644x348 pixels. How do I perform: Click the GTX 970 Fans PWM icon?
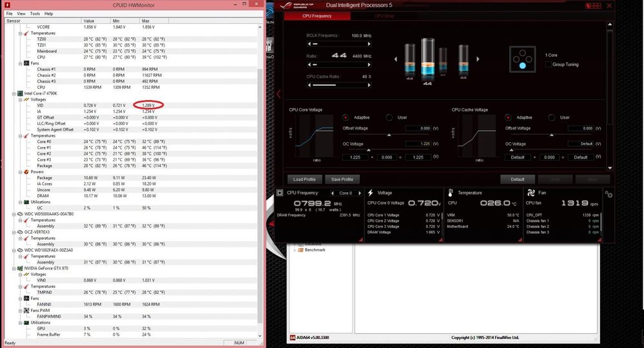[x=26, y=311]
